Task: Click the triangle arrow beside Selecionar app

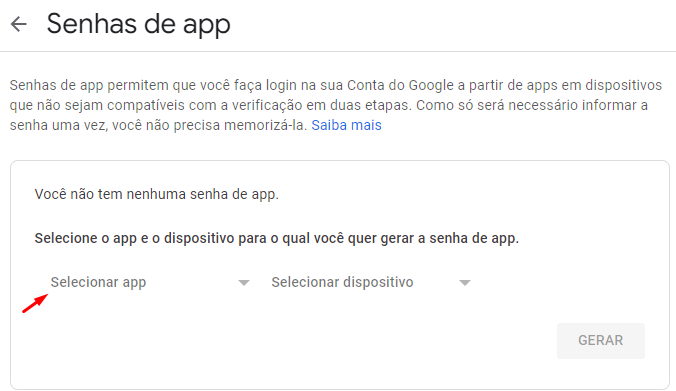Action: pyautogui.click(x=244, y=283)
